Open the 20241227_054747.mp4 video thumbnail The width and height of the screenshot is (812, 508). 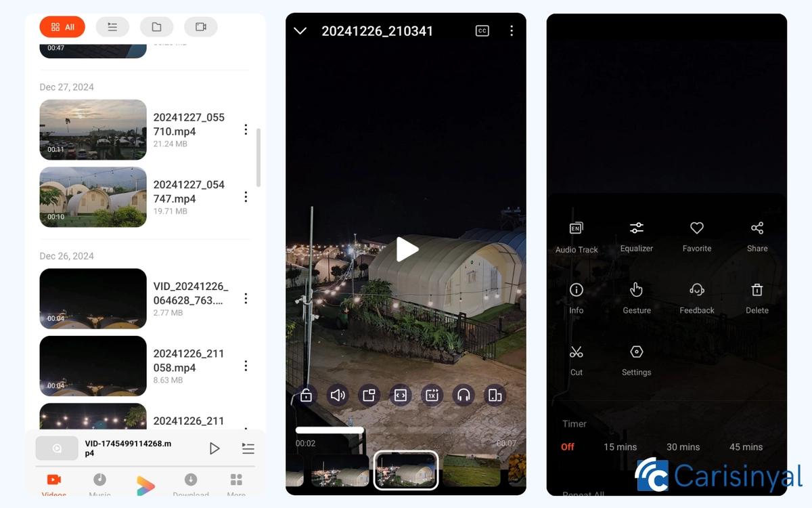93,197
